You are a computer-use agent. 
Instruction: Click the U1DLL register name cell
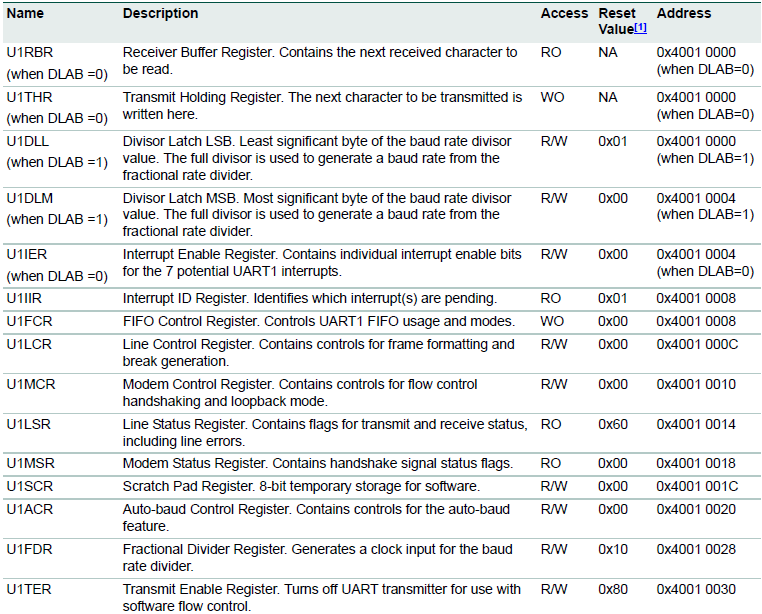click(x=26, y=142)
